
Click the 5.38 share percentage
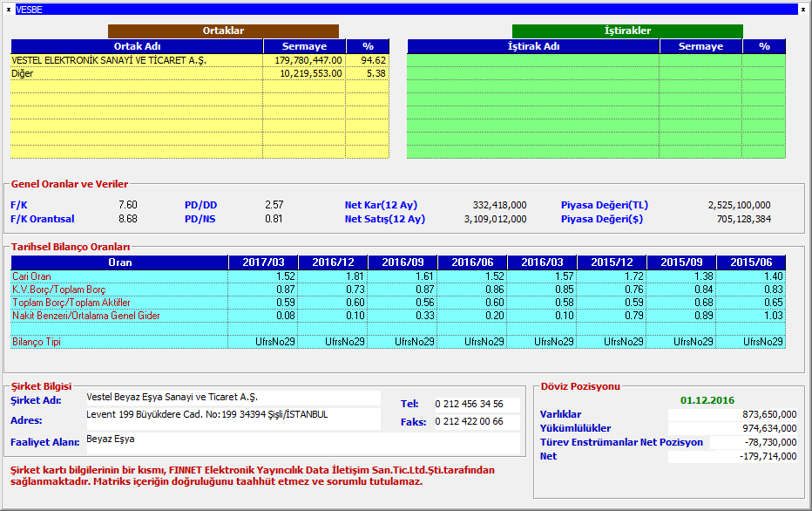376,73
